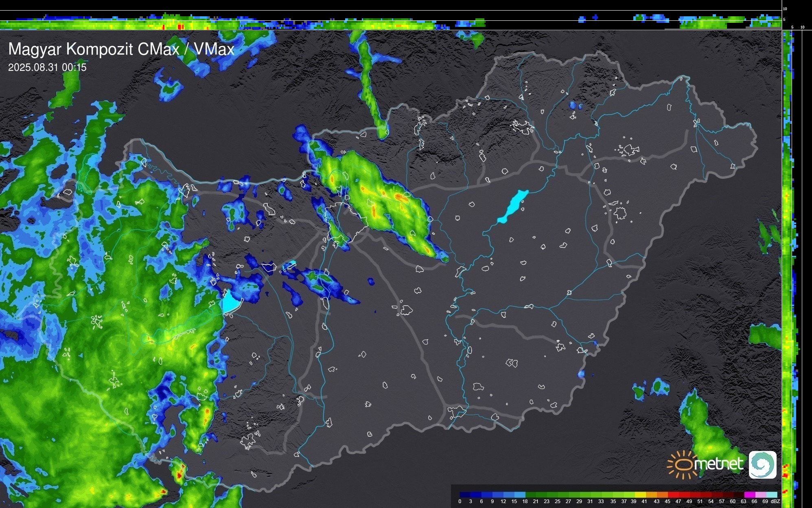Select the cyan 69 dBZ legend swatch
The image size is (812, 508).
771,495
